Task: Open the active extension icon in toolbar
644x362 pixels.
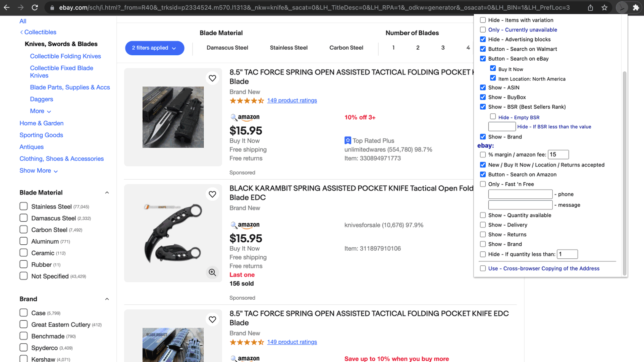Action: coord(622,7)
